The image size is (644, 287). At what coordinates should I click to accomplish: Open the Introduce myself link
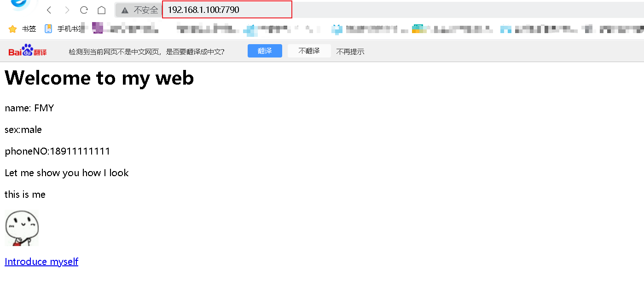(x=41, y=262)
